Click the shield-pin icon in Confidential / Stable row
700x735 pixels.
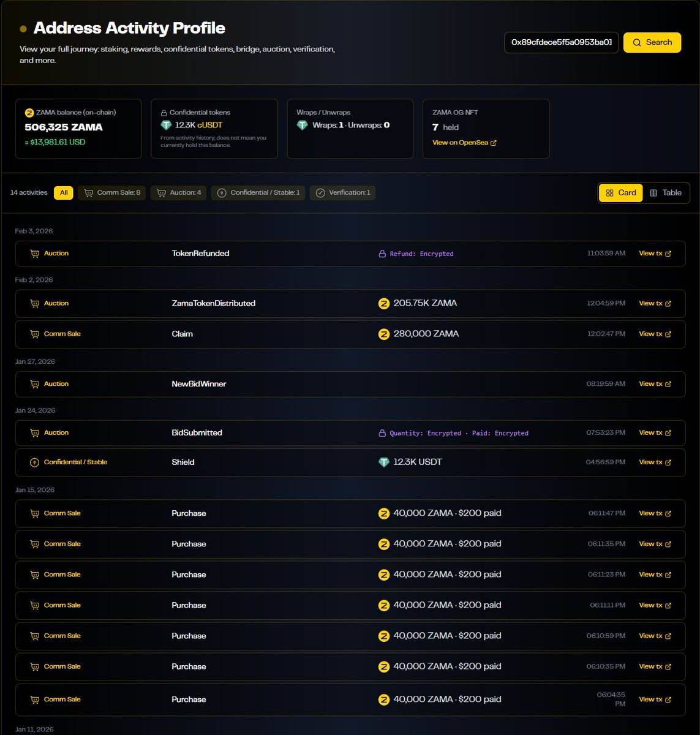[x=35, y=462]
